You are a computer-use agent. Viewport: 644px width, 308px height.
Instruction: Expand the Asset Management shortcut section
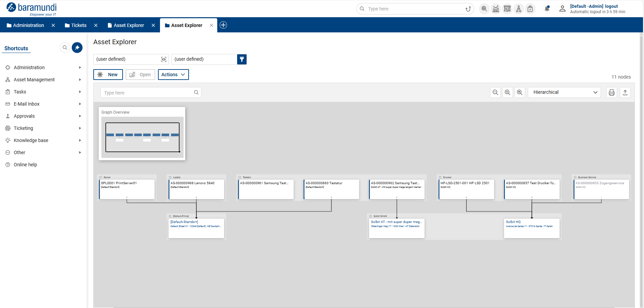(x=80, y=80)
